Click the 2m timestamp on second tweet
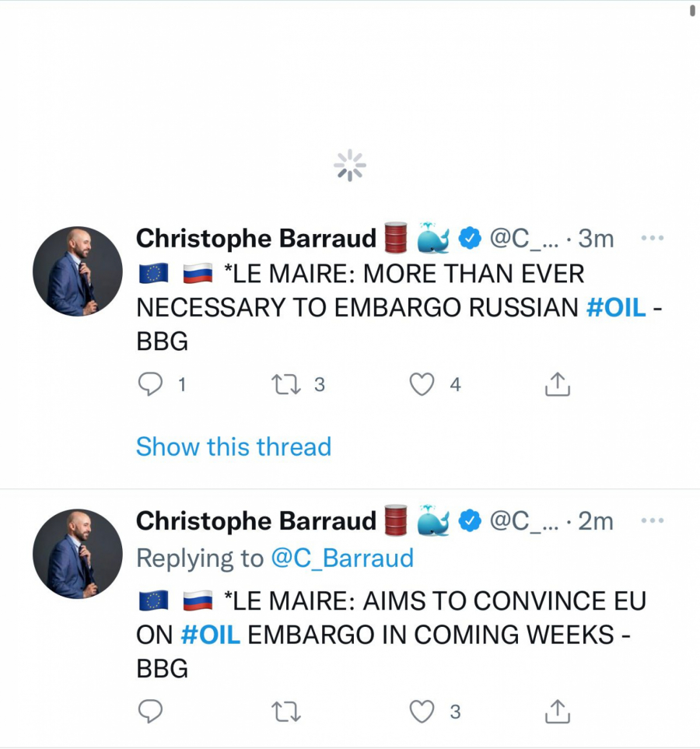 pos(597,521)
